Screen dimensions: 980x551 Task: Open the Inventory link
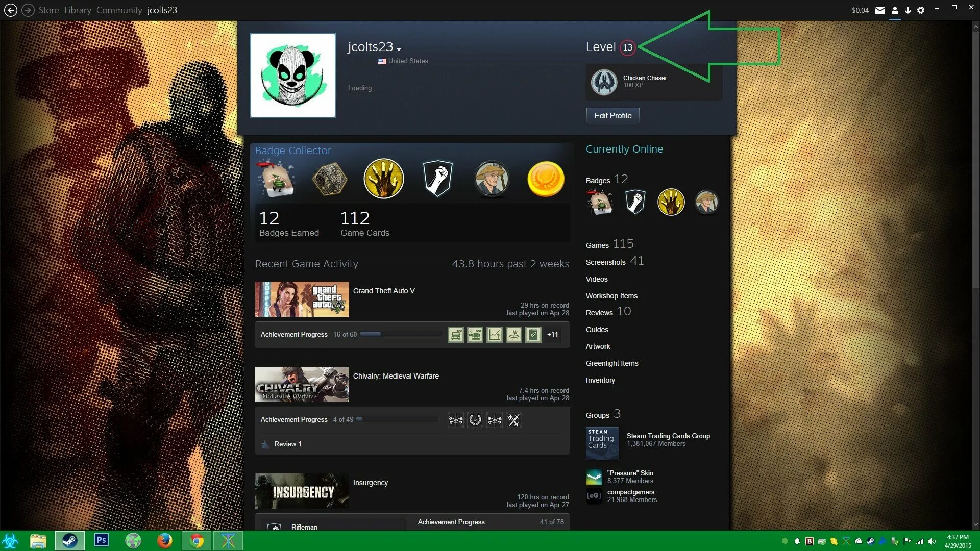pyautogui.click(x=600, y=380)
